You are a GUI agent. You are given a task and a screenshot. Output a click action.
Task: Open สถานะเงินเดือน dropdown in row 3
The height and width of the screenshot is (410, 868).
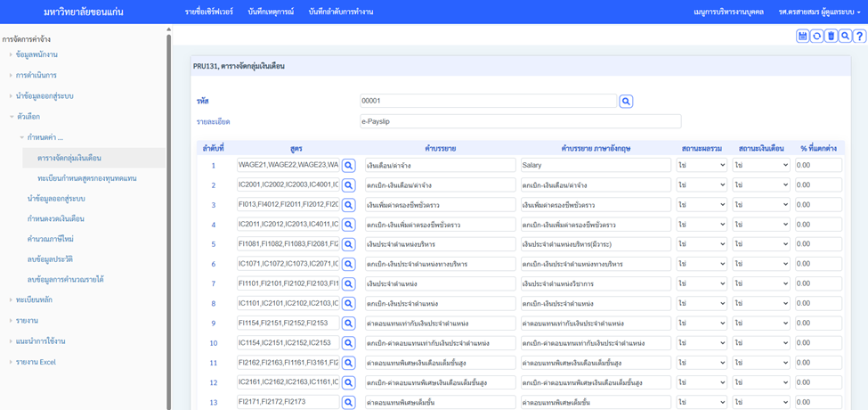760,205
